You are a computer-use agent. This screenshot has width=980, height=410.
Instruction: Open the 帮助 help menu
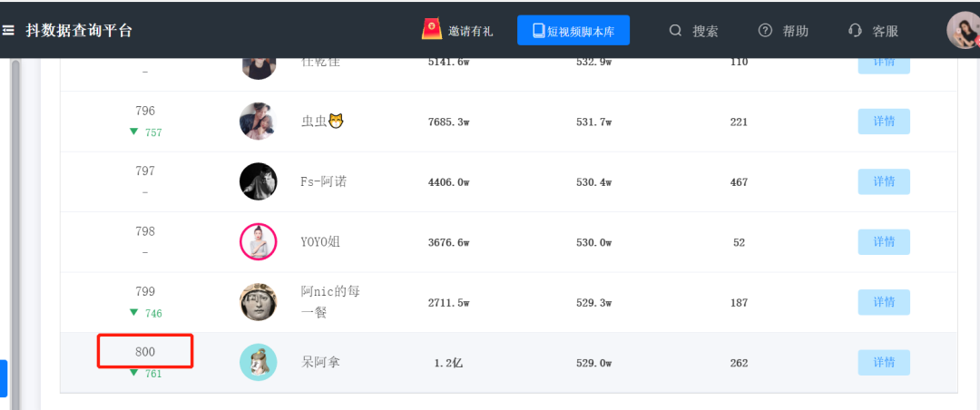click(x=783, y=31)
